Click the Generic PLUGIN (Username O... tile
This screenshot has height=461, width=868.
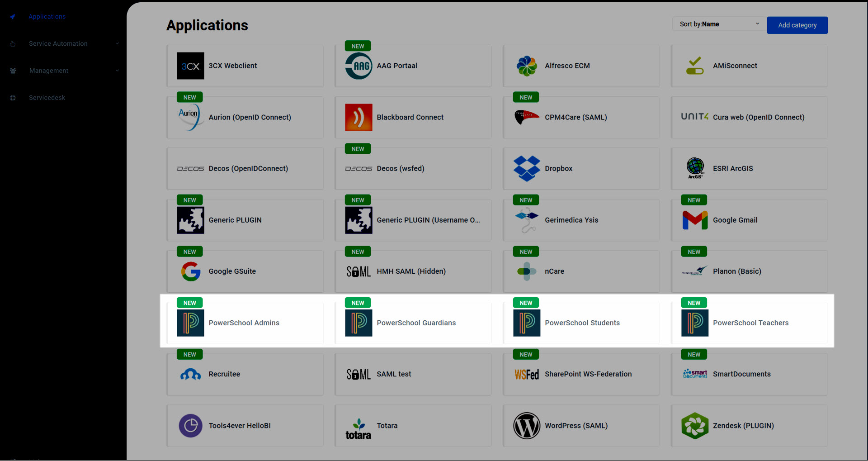coord(413,220)
